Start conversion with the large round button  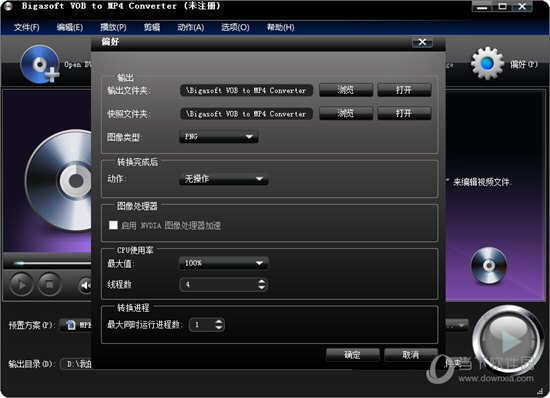point(507,340)
